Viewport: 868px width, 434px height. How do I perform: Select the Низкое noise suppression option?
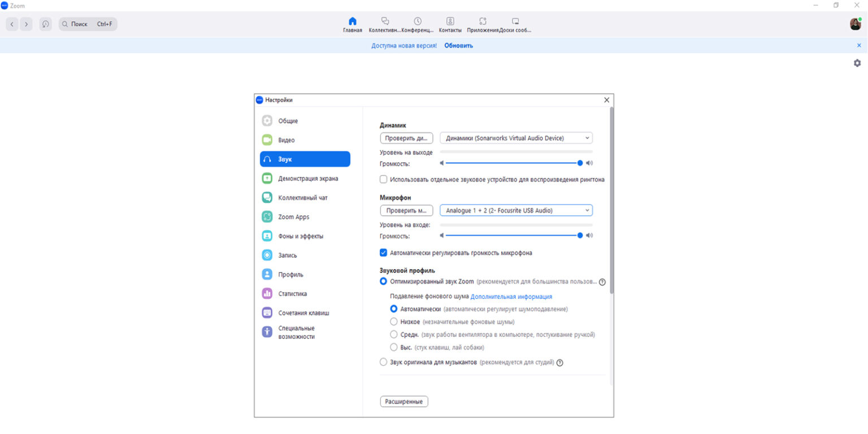tap(394, 322)
